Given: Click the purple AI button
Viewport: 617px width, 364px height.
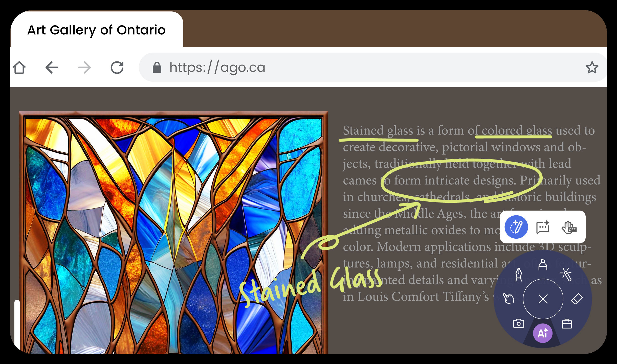Looking at the screenshot, I should coord(543,333).
